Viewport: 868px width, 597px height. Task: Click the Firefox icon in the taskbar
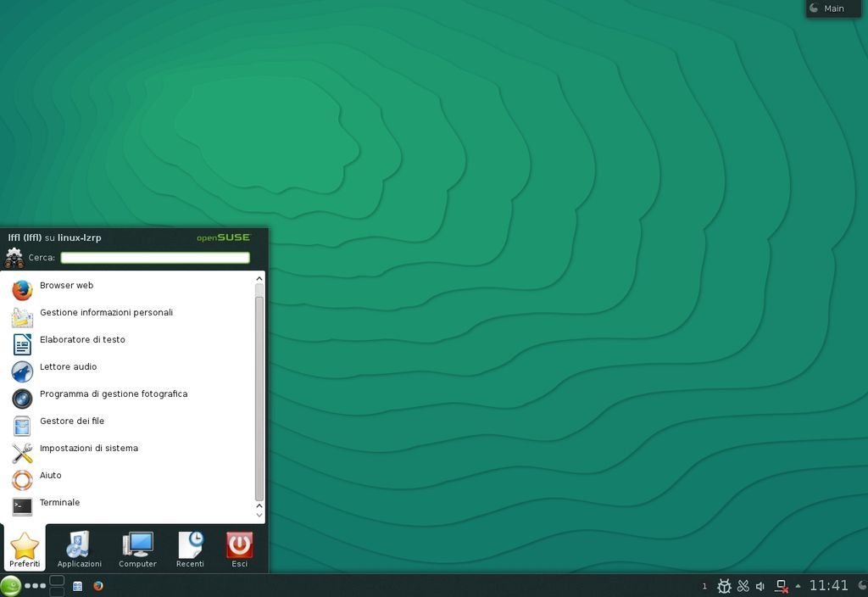(98, 586)
